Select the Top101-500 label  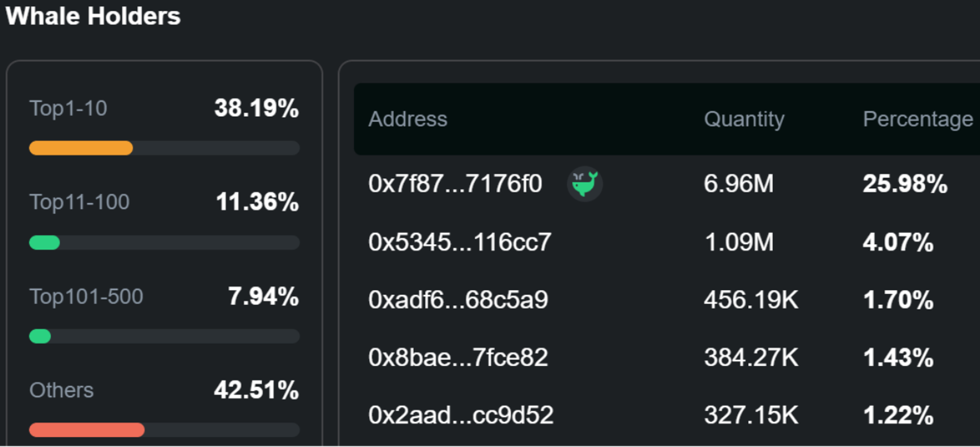pyautogui.click(x=86, y=296)
